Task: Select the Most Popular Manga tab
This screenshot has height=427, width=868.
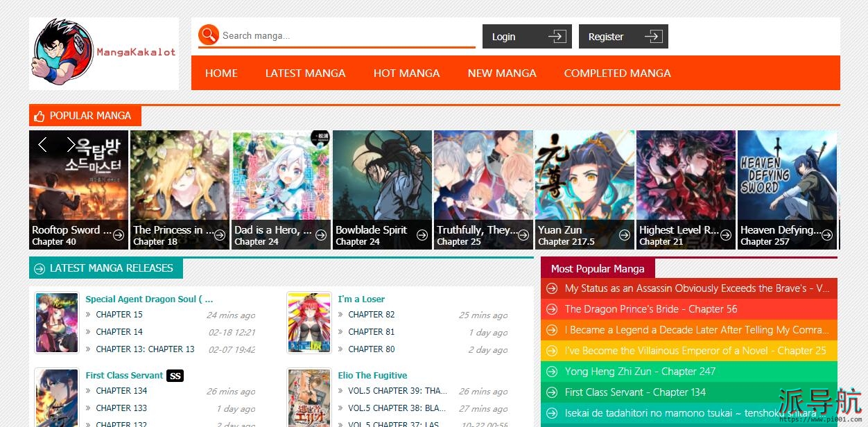Action: pos(598,268)
